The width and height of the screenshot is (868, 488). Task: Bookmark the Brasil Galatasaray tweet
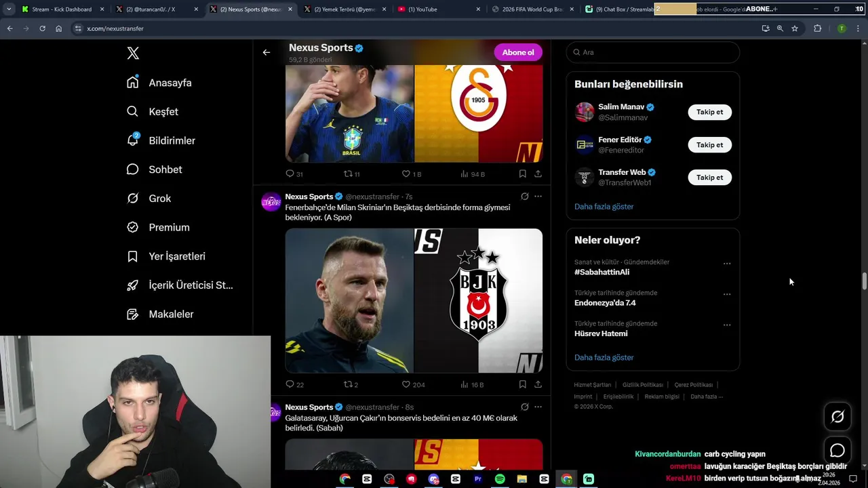click(522, 174)
